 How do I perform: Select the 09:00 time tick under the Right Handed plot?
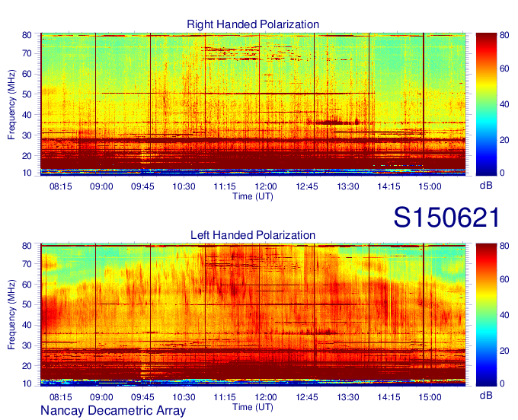101,186
